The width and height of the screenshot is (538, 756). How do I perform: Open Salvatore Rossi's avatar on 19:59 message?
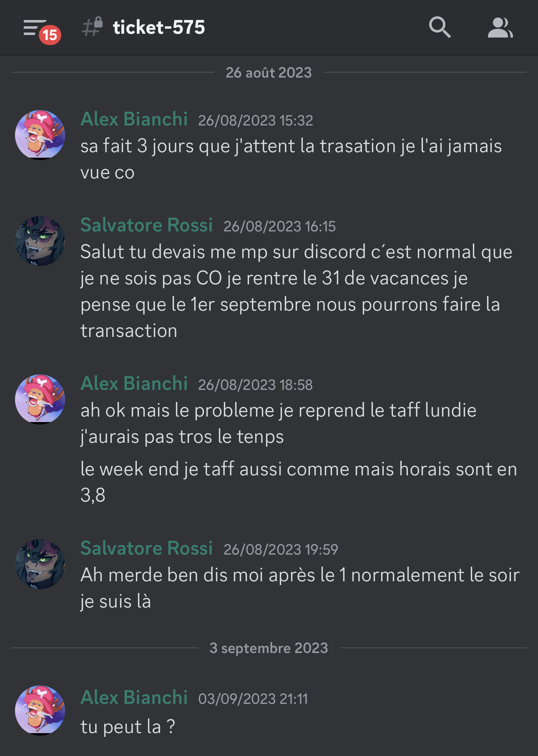(40, 564)
